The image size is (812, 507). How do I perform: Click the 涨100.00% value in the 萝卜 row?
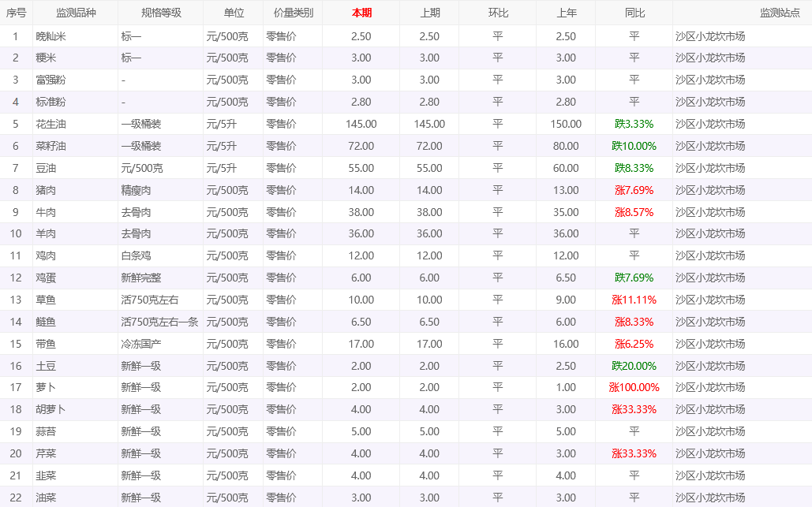(634, 387)
